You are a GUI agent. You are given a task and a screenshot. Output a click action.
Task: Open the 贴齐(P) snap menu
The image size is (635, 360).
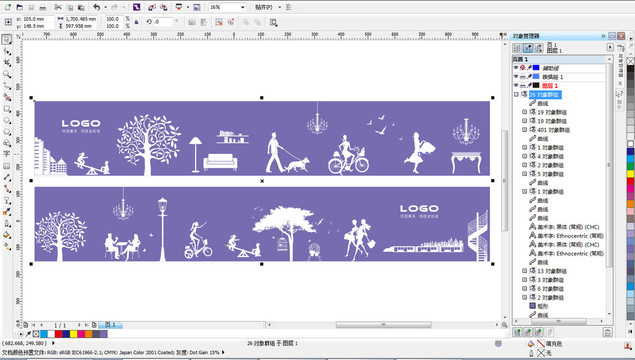coord(264,7)
